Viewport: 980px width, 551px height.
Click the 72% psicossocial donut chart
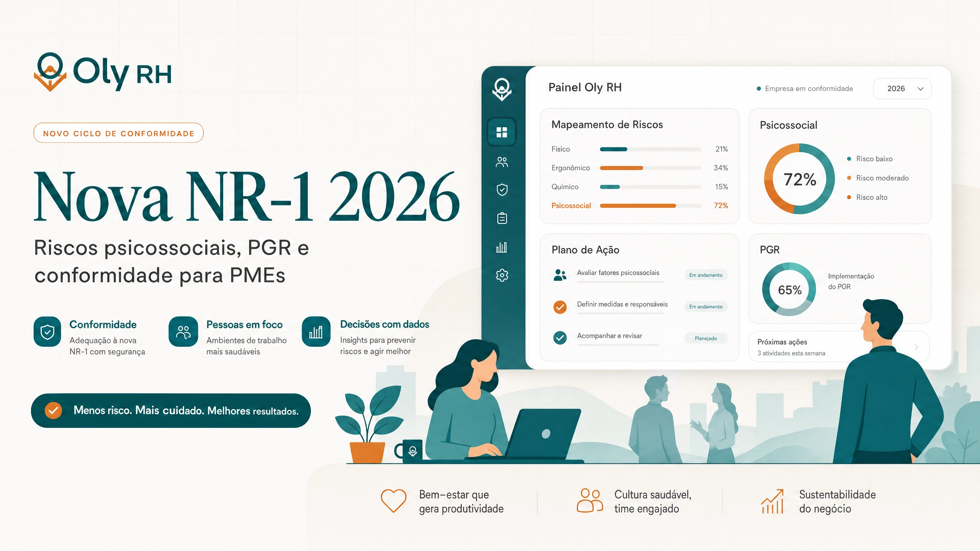tap(799, 179)
